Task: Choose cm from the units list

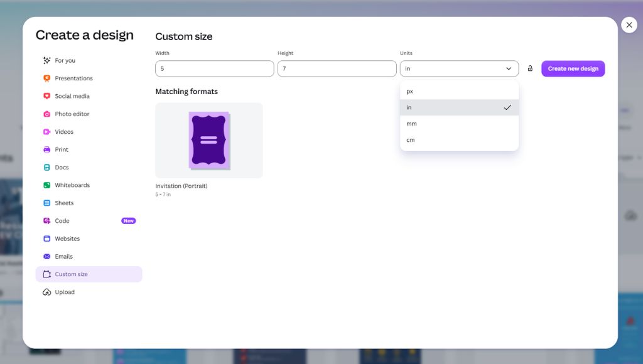Action: click(x=459, y=140)
